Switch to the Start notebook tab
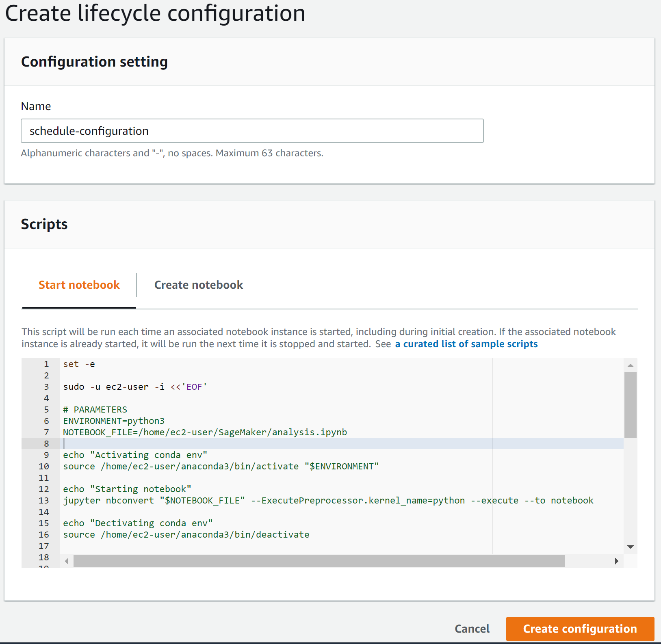 tap(79, 285)
